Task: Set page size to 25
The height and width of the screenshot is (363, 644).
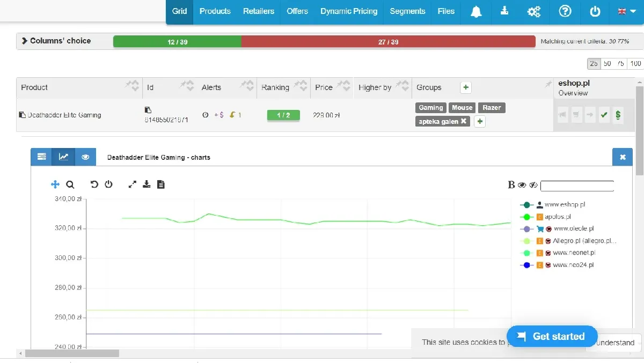Action: click(x=594, y=63)
